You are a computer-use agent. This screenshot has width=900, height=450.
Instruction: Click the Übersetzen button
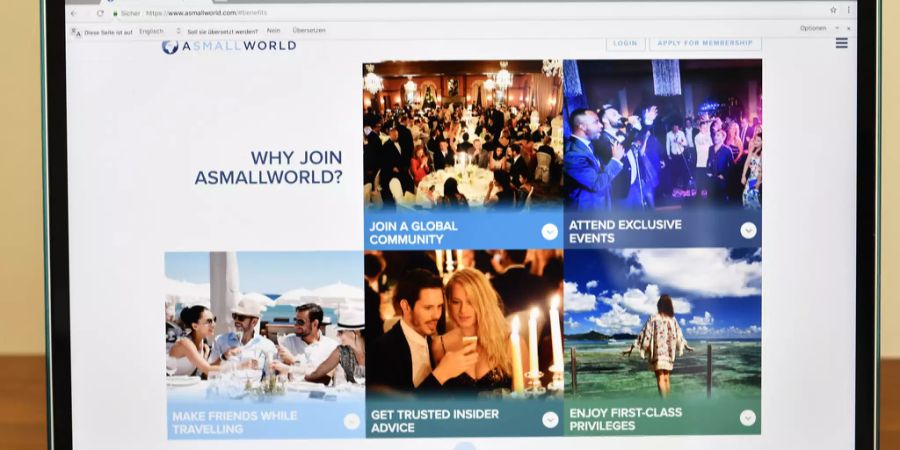click(x=309, y=30)
